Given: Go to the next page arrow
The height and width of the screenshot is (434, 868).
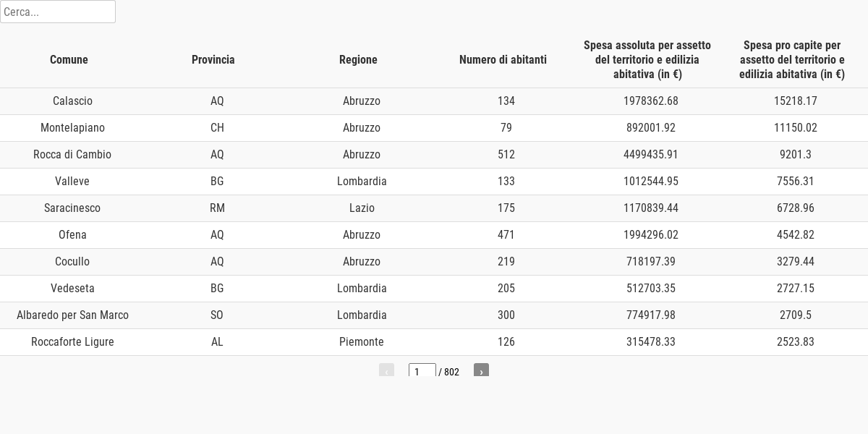Looking at the screenshot, I should [x=481, y=371].
